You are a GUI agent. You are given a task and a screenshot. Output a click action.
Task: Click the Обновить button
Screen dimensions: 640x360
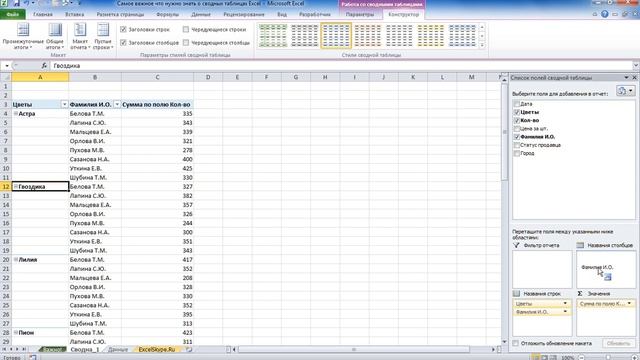click(x=618, y=343)
